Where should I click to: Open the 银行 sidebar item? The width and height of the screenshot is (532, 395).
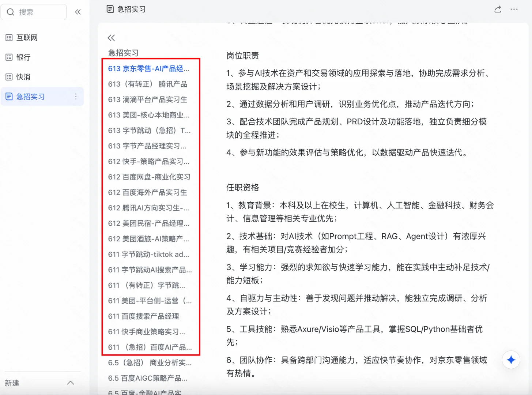pyautogui.click(x=42, y=57)
